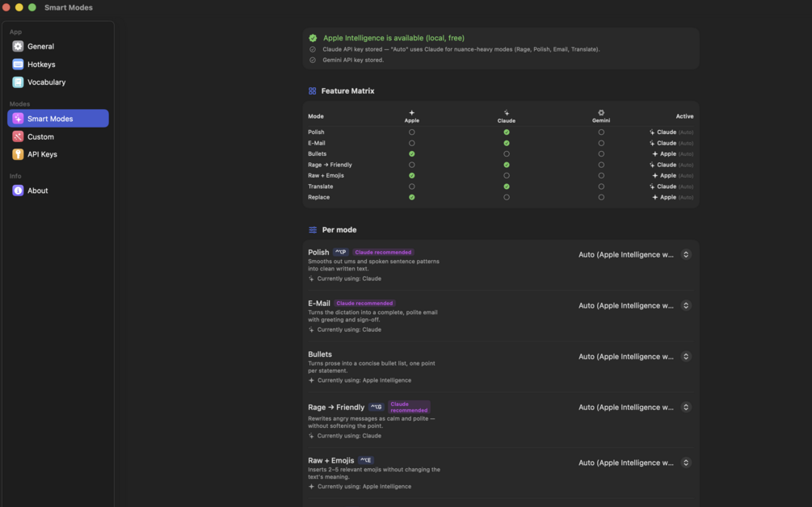Open the Raw + Emojis provider dropdown
Screen dimensions: 812x507
coord(634,463)
